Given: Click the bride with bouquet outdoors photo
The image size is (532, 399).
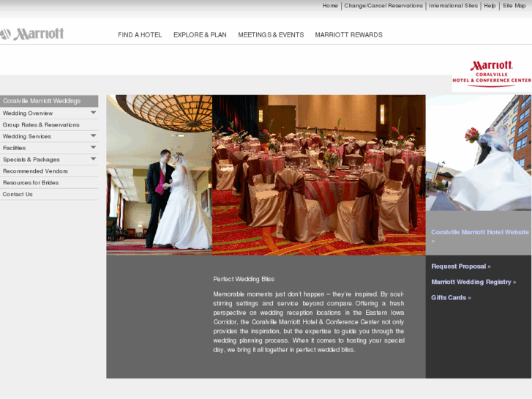Looking at the screenshot, I should [x=479, y=153].
